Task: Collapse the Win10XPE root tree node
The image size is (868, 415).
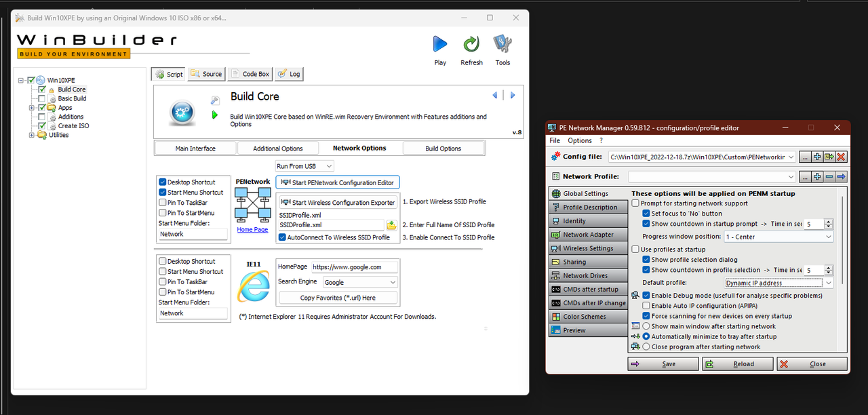Action: click(x=21, y=80)
